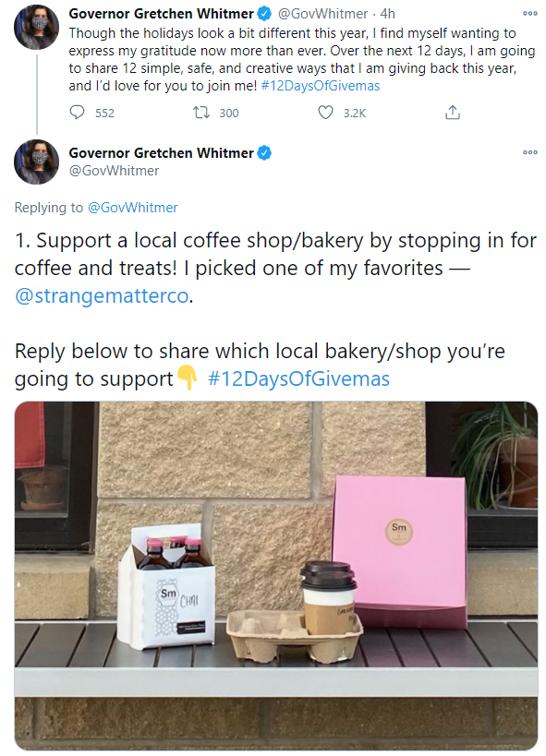
Task: Open the avatar on the reply tweet
Action: [36, 162]
